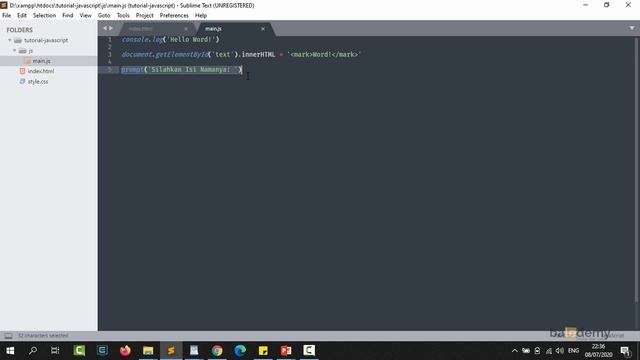Open Google Chrome from the taskbar

(217, 351)
